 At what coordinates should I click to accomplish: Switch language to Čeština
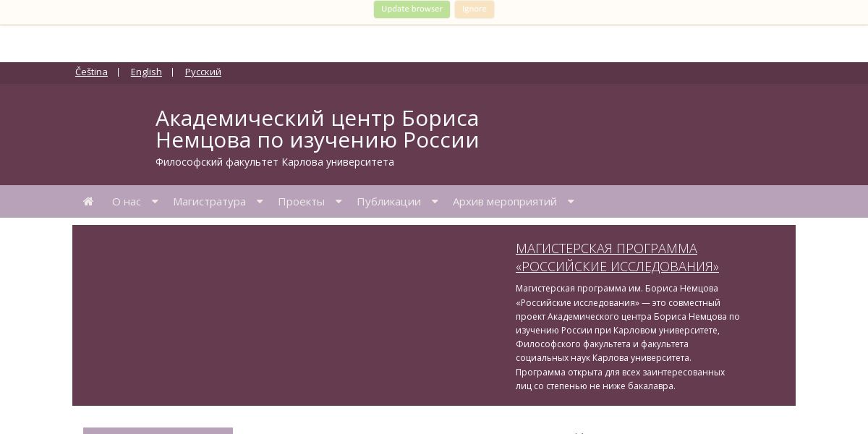click(x=91, y=72)
